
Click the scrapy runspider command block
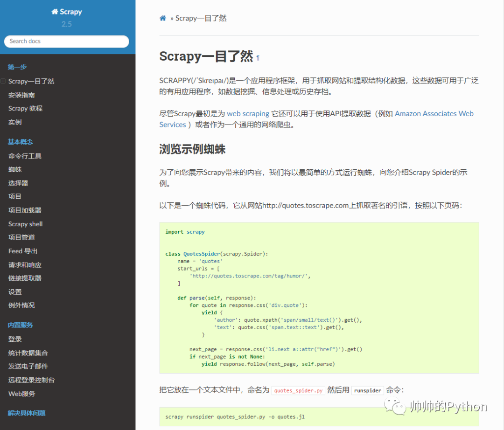pos(319,417)
